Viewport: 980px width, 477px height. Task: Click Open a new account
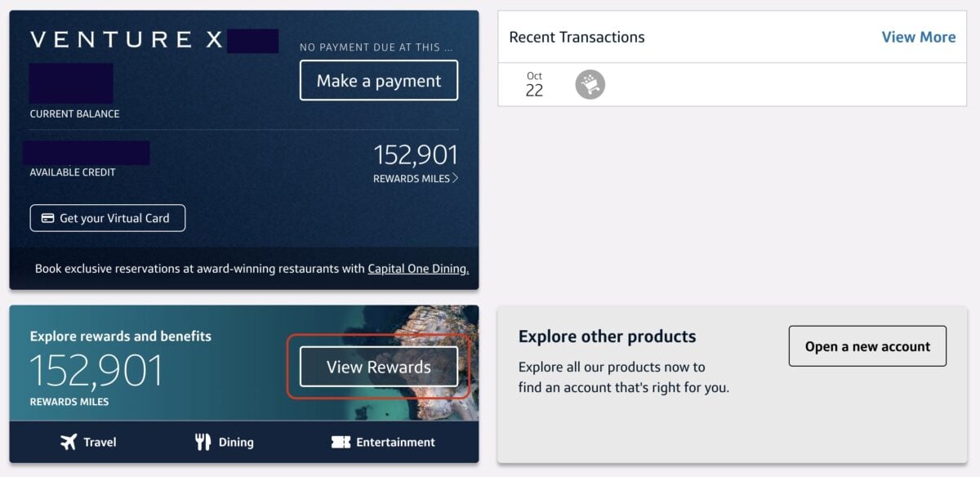(x=867, y=346)
